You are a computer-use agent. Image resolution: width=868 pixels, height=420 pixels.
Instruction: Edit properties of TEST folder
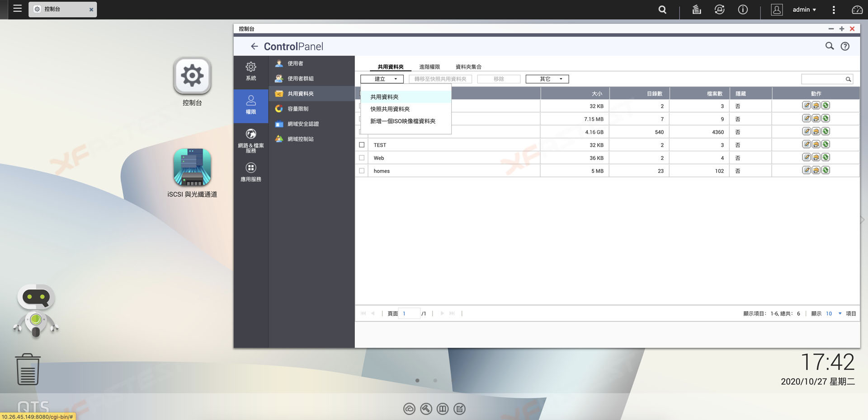(807, 145)
